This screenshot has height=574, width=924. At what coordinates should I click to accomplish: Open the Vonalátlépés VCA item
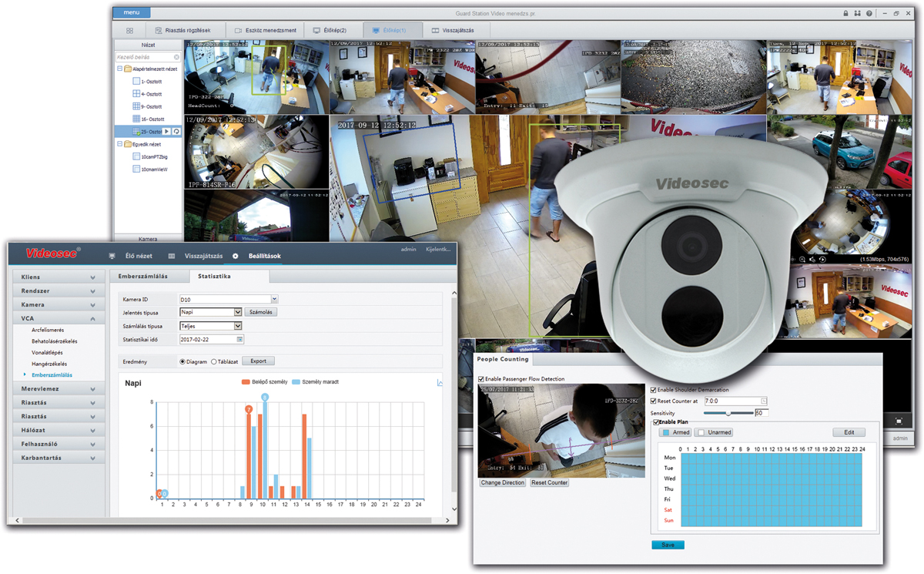(x=48, y=352)
